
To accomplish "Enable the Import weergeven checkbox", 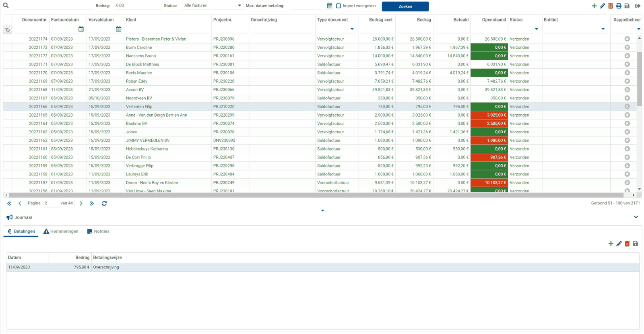I will tap(339, 6).
